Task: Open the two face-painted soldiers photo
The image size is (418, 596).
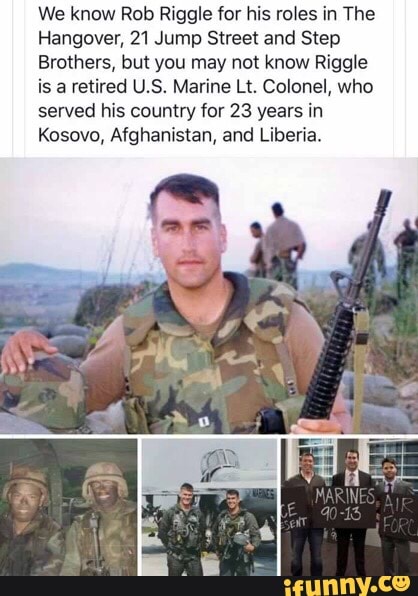Action: tap(68, 507)
